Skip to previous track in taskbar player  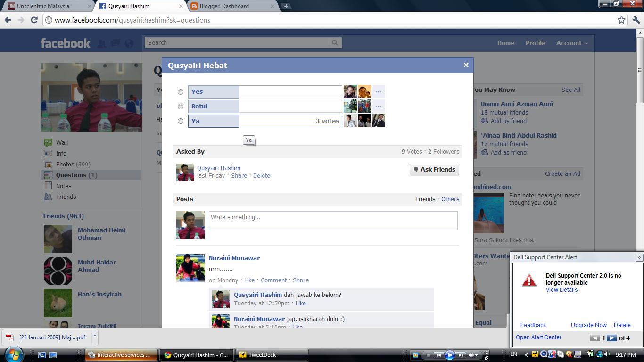(x=438, y=355)
